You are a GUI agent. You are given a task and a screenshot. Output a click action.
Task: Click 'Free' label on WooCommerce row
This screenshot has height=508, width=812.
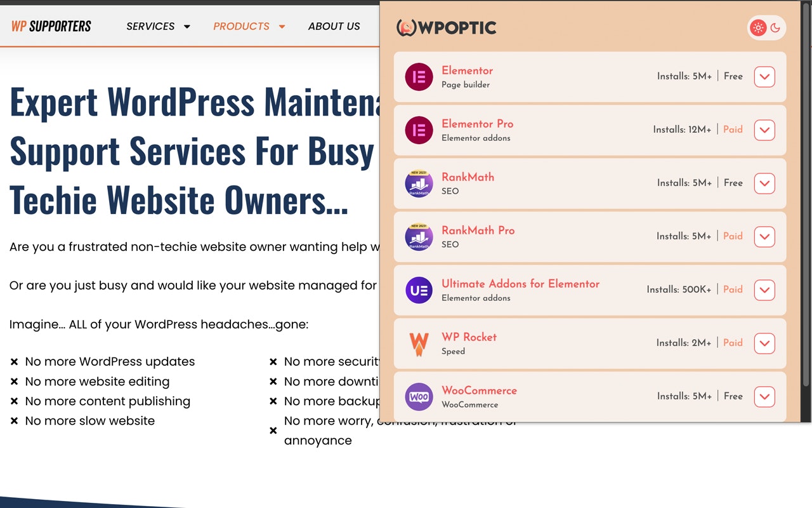point(733,396)
